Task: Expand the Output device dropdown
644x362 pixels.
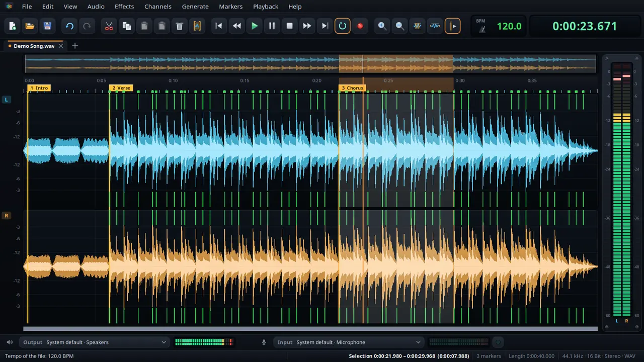Action: tap(95, 342)
